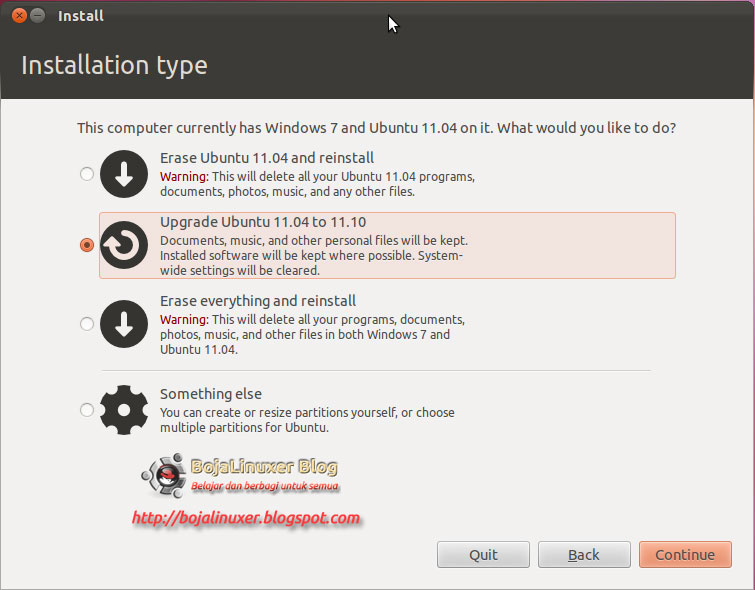Viewport: 755px width, 590px height.
Task: Click the download arrow icon beside Erase Ubuntu 11.04
Action: click(x=124, y=174)
